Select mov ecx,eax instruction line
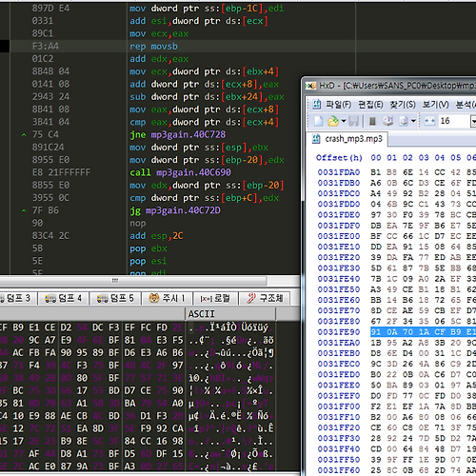Image resolution: width=476 pixels, height=476 pixels. click(x=159, y=33)
